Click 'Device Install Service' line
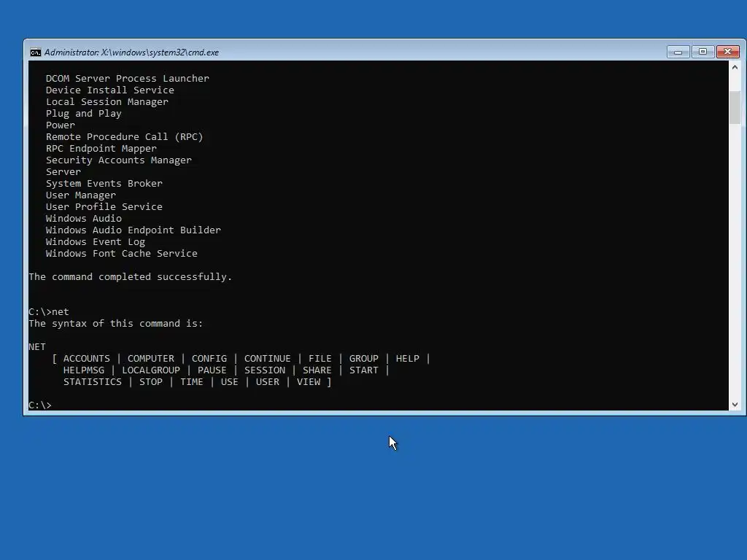747x560 pixels. [109, 90]
